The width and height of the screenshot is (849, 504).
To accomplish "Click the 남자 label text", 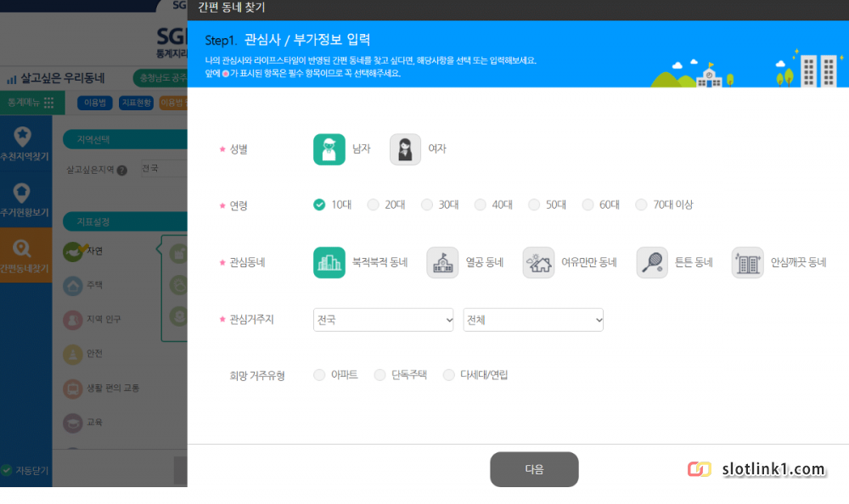I will pyautogui.click(x=361, y=148).
